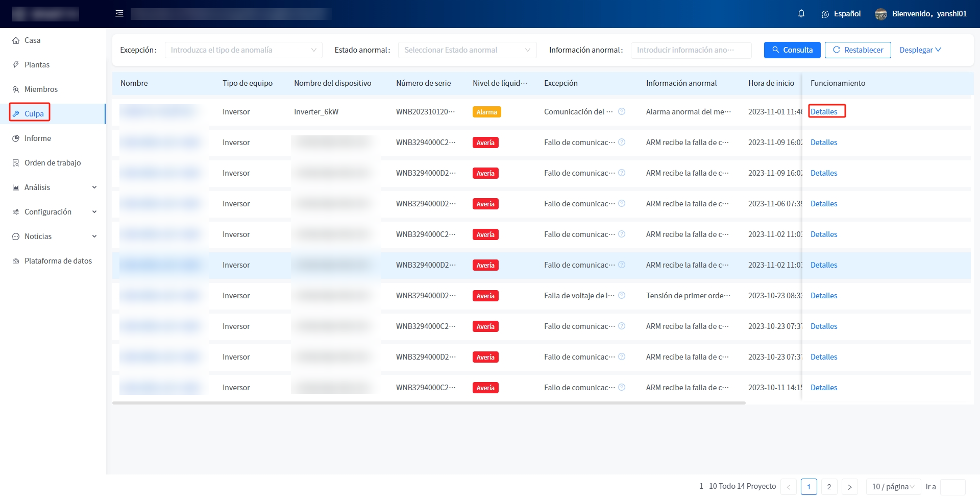Click the language globe icon beside Español
The height and width of the screenshot is (499, 980).
[825, 14]
